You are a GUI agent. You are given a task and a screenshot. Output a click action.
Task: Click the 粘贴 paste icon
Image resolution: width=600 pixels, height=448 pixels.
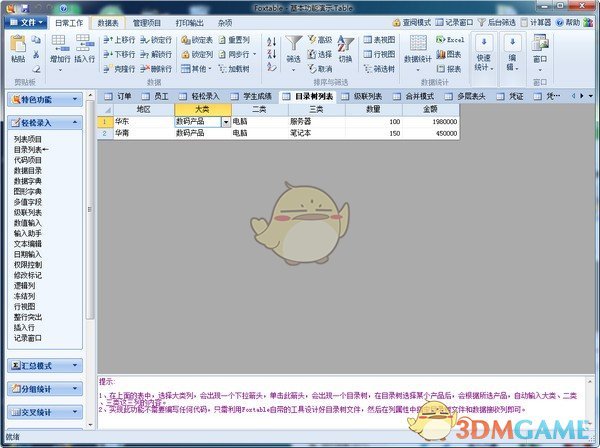18,44
